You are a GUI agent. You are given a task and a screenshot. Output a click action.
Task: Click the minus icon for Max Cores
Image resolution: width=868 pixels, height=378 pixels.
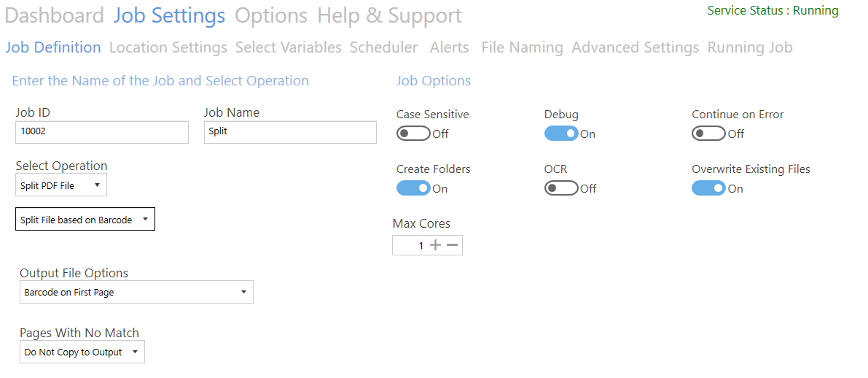pyautogui.click(x=452, y=245)
